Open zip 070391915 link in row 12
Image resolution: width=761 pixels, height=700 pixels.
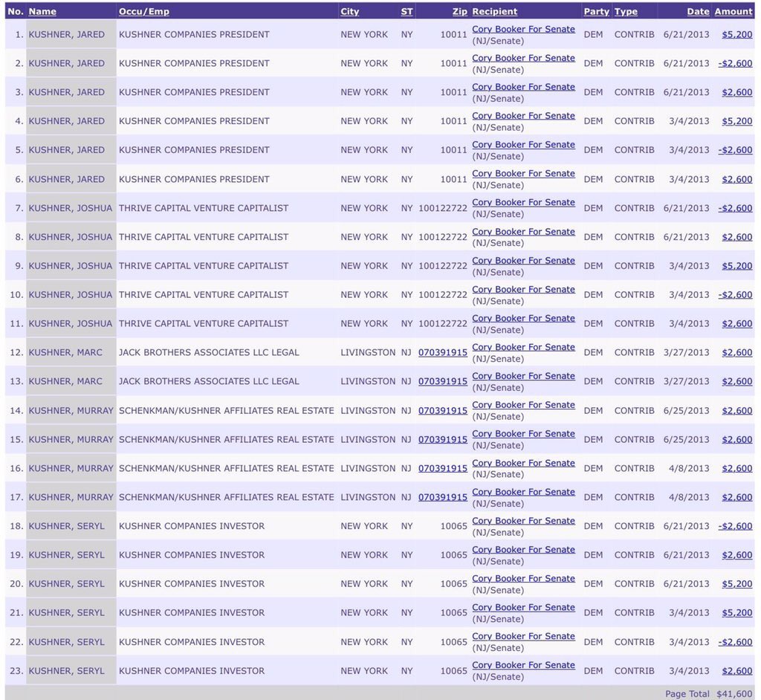point(443,352)
